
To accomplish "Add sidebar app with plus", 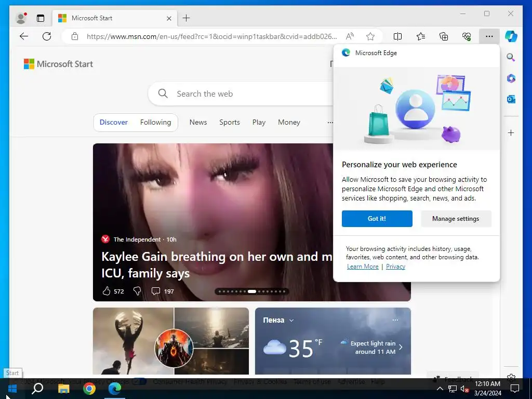I will pyautogui.click(x=511, y=132).
